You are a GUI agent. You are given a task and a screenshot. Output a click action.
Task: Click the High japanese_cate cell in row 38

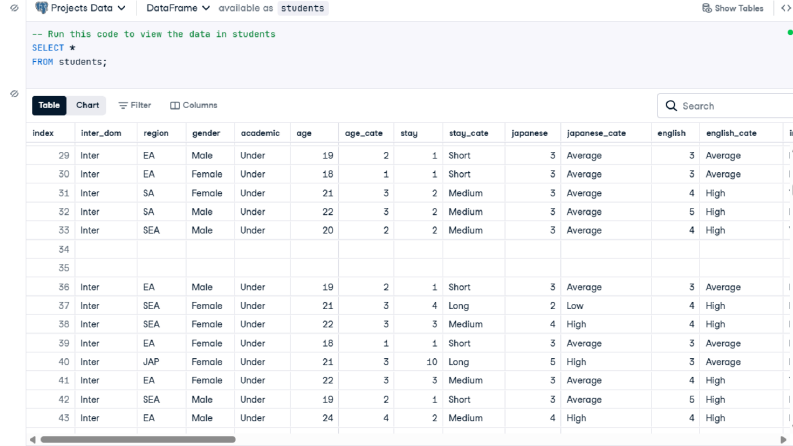tap(606, 324)
